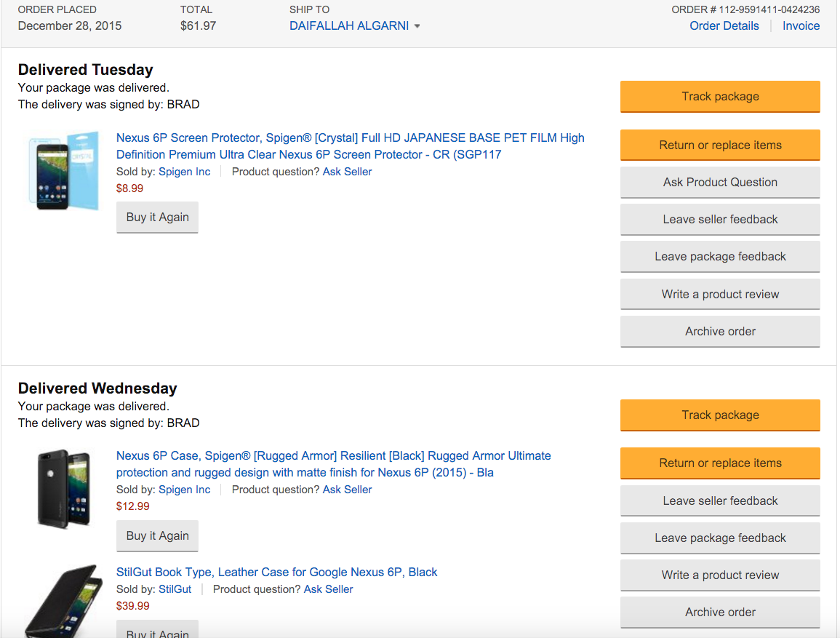Archive the order delivered Tuesday
Screen dimensions: 840x638
click(720, 332)
